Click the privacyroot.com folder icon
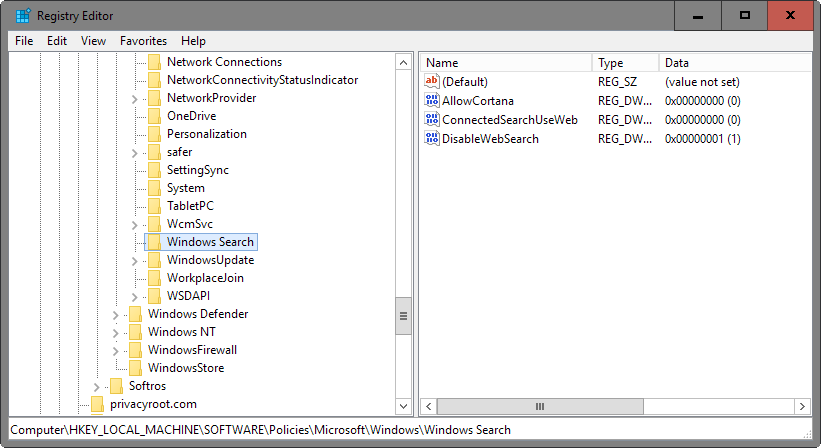The width and height of the screenshot is (821, 448). click(97, 404)
